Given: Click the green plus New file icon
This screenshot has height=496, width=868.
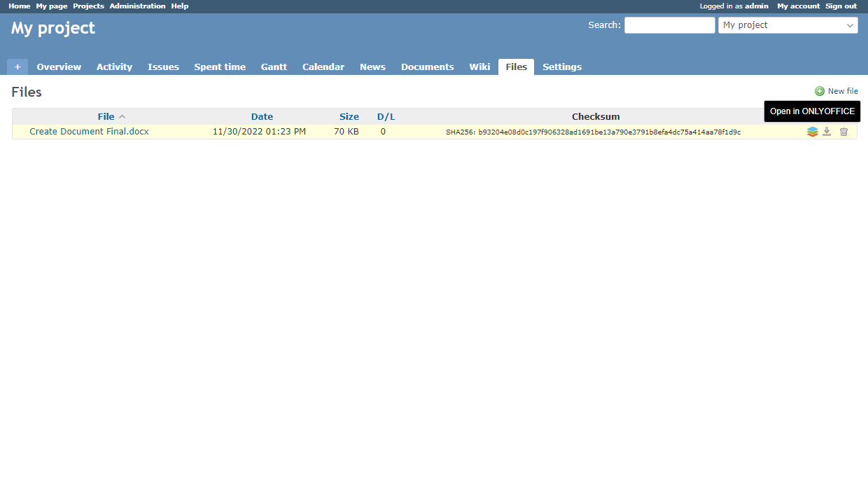Looking at the screenshot, I should tap(820, 91).
